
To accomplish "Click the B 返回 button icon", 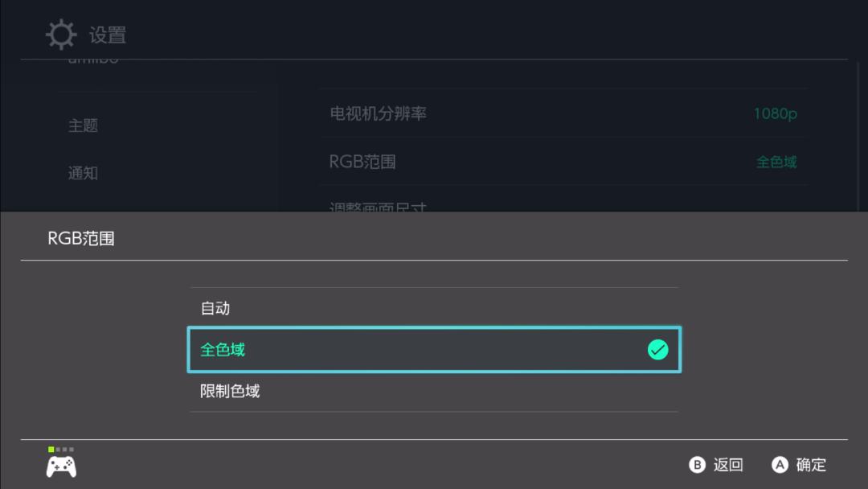I will click(698, 465).
